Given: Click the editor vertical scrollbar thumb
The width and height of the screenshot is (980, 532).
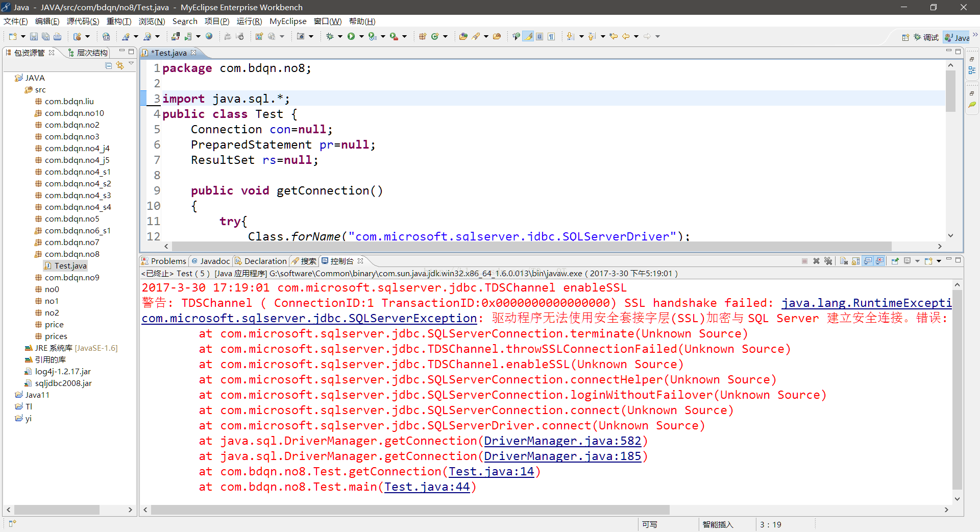Looking at the screenshot, I should click(950, 91).
